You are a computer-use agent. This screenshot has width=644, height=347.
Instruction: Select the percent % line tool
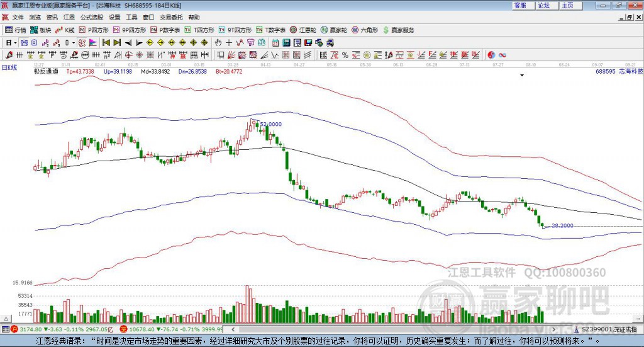[x=345, y=55]
